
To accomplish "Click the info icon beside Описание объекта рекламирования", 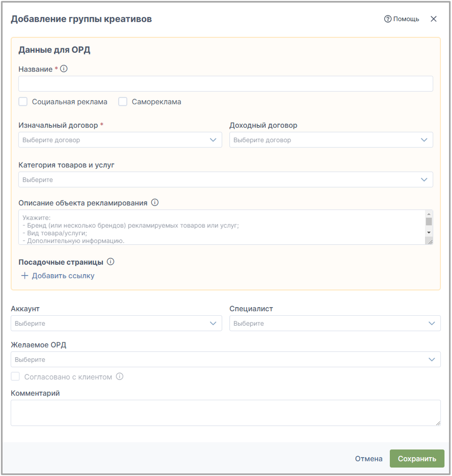I will click(x=155, y=203).
